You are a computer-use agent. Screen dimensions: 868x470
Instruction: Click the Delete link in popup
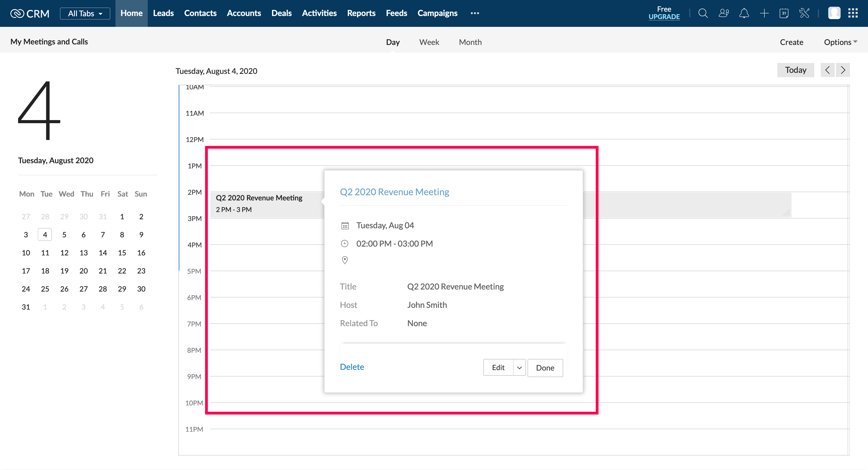click(x=352, y=367)
